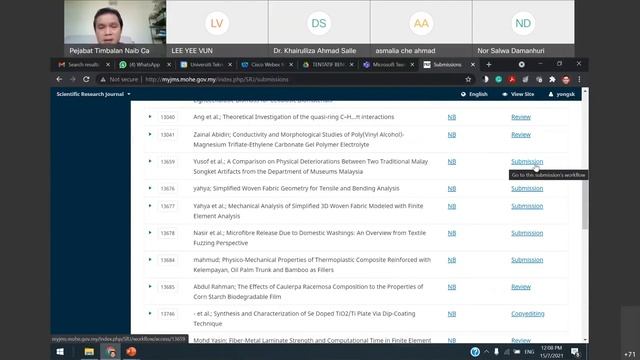Click NB editor link in row 13040
This screenshot has width=640, height=360.
tap(451, 117)
